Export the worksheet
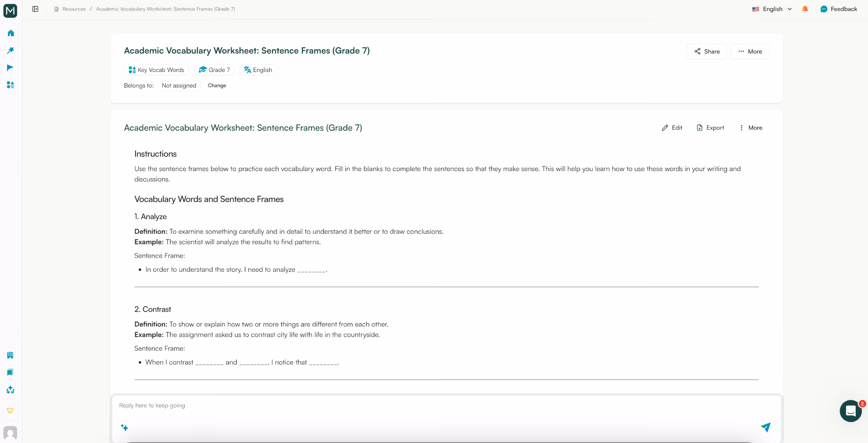This screenshot has width=868, height=443. [709, 127]
